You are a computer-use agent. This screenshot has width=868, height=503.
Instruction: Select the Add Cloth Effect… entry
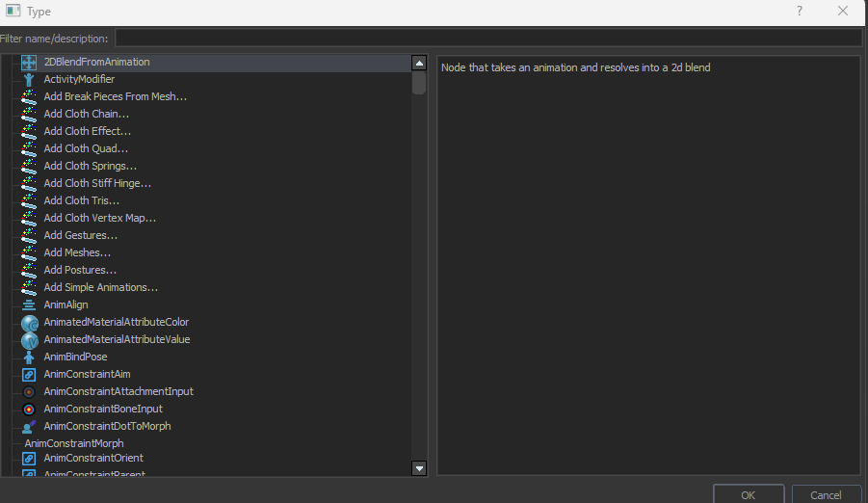[x=88, y=131]
